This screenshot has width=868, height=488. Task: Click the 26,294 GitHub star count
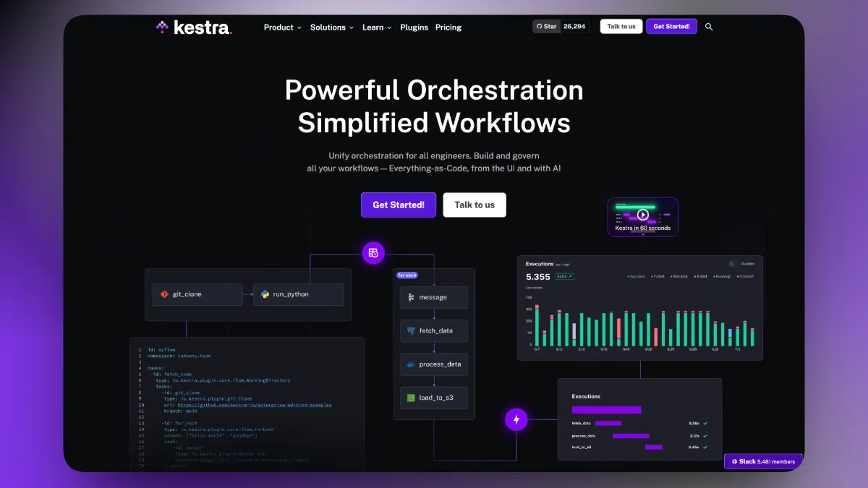click(x=574, y=27)
